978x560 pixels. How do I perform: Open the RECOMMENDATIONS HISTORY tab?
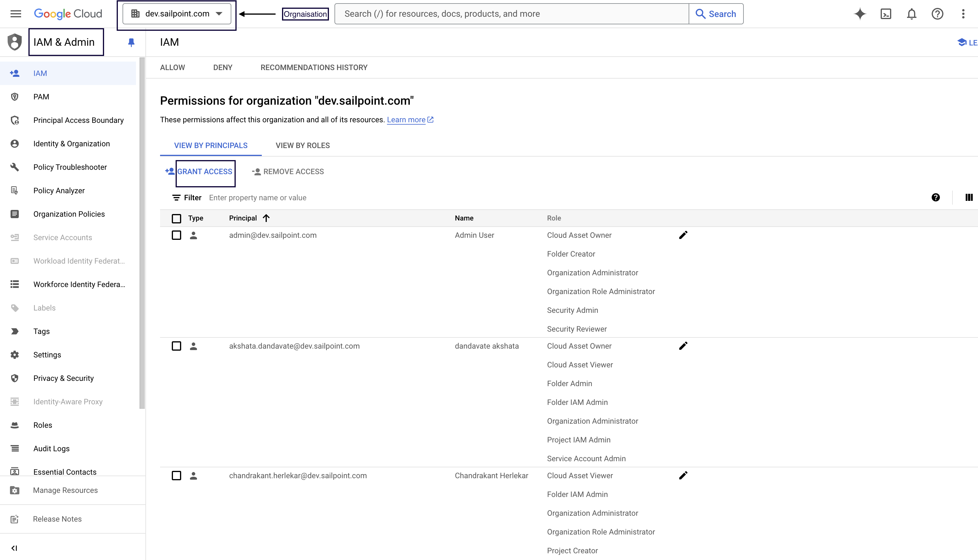[x=314, y=67]
